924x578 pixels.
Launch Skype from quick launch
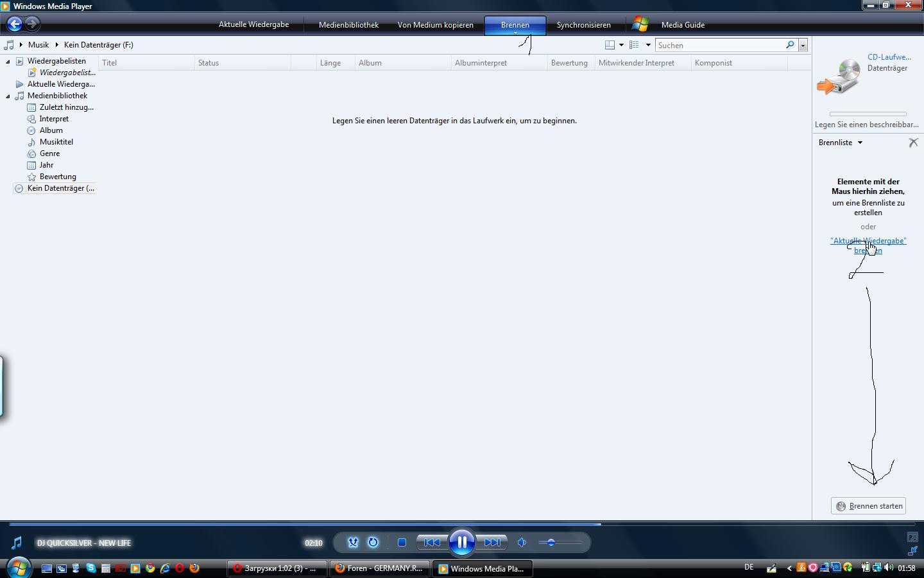pyautogui.click(x=90, y=568)
